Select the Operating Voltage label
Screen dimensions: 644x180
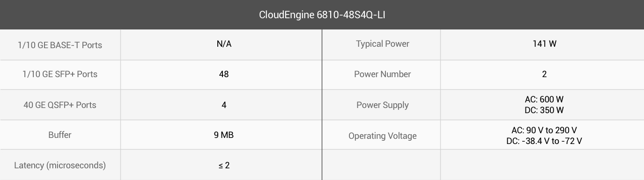[383, 136]
